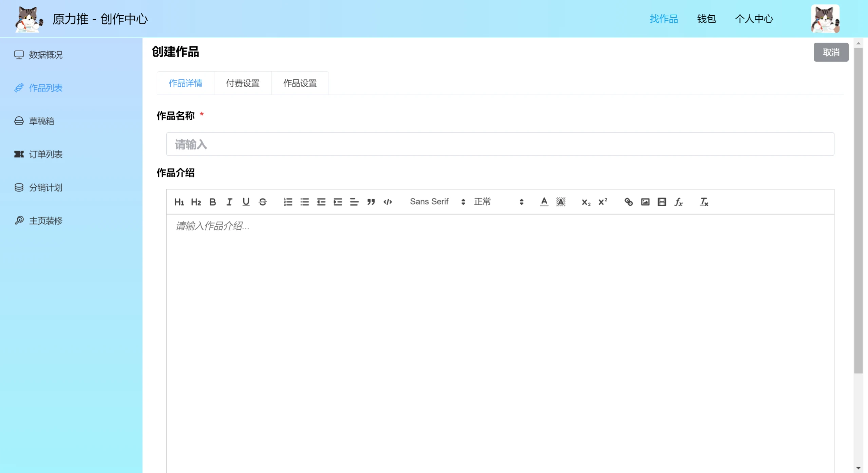Toggle strikethrough formatting button
This screenshot has height=473, width=868.
point(263,202)
